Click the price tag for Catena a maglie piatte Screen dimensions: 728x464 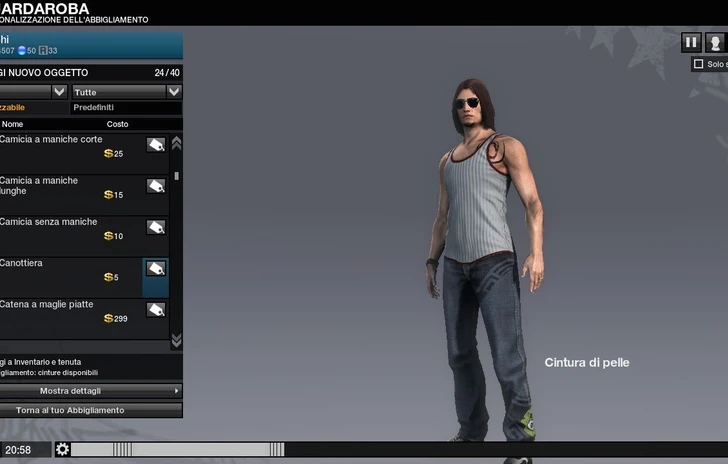pyautogui.click(x=156, y=310)
